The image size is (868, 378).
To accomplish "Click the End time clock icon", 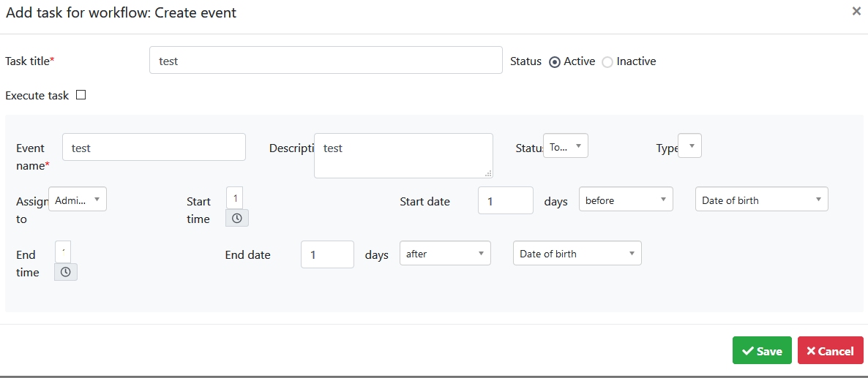I will pyautogui.click(x=65, y=272).
